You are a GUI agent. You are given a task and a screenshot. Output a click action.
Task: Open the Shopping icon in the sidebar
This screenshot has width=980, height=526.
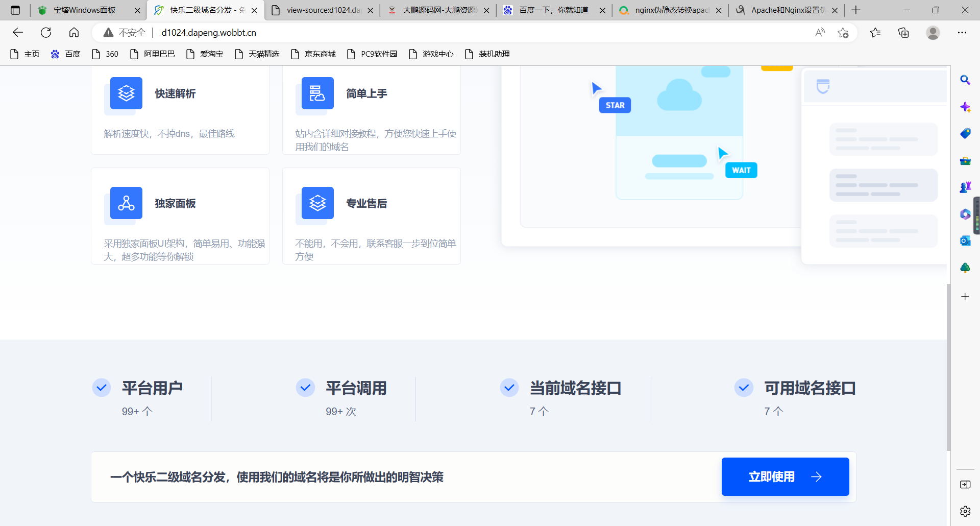pyautogui.click(x=965, y=133)
